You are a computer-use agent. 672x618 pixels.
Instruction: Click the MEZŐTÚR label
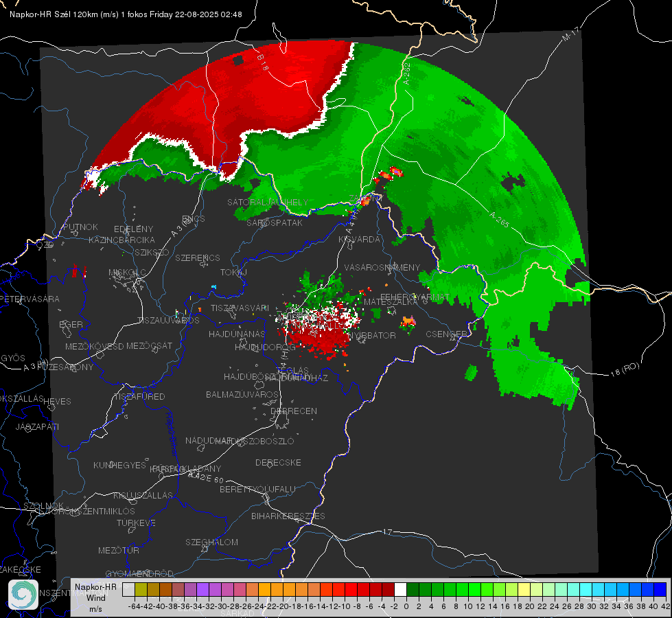coord(119,550)
